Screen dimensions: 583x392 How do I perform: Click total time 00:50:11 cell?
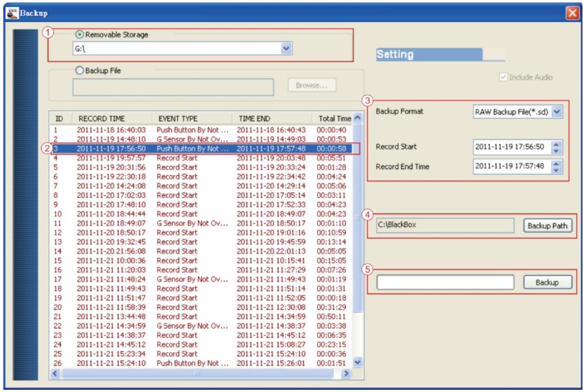pos(331,317)
